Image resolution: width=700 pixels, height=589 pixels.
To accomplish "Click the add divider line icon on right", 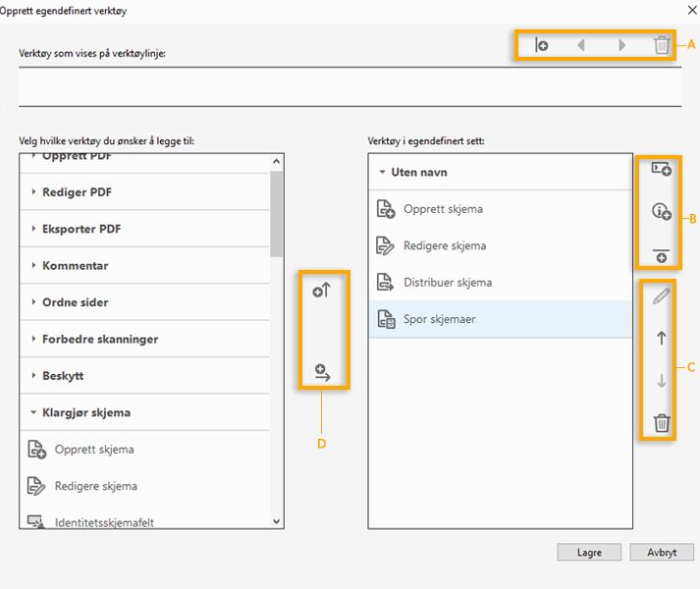I will [x=661, y=254].
